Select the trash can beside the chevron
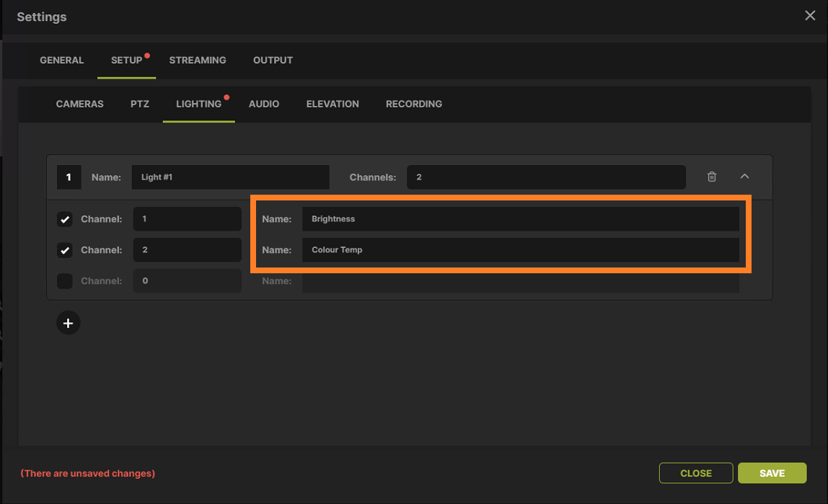 (711, 177)
